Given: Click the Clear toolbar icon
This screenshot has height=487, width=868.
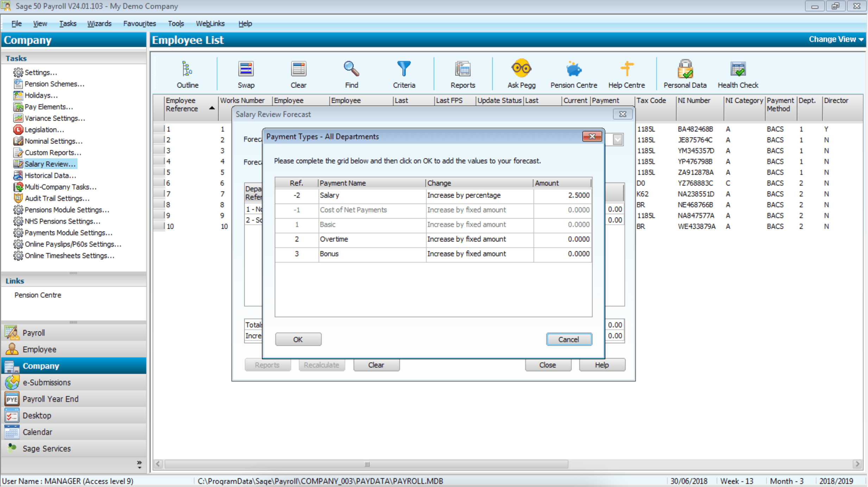Looking at the screenshot, I should pos(298,74).
